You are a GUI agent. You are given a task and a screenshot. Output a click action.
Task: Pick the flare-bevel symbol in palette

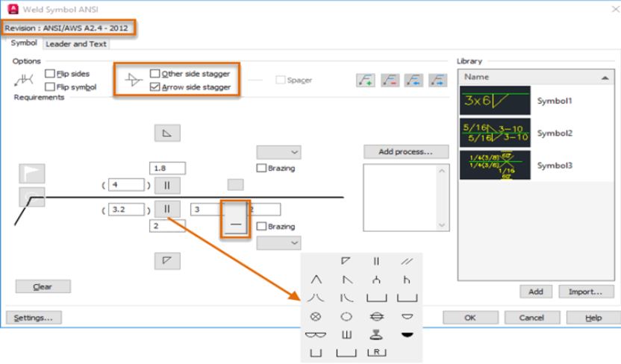pos(346,298)
